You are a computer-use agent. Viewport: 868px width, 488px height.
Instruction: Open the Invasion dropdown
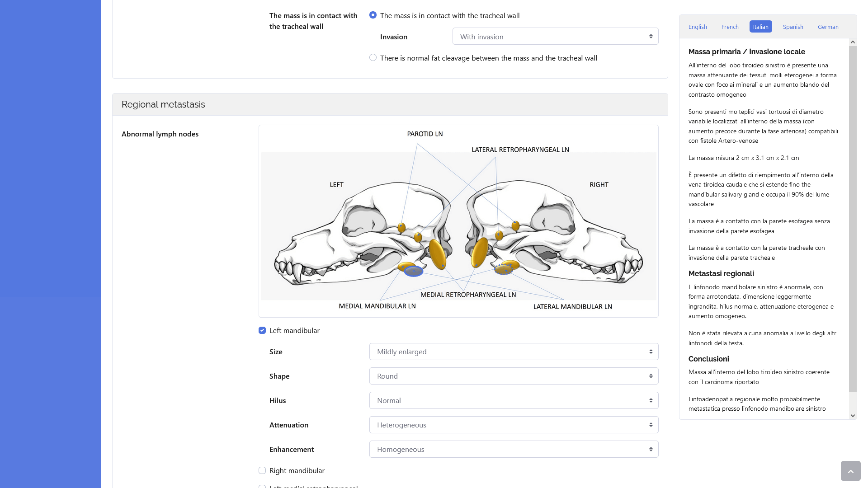click(555, 37)
